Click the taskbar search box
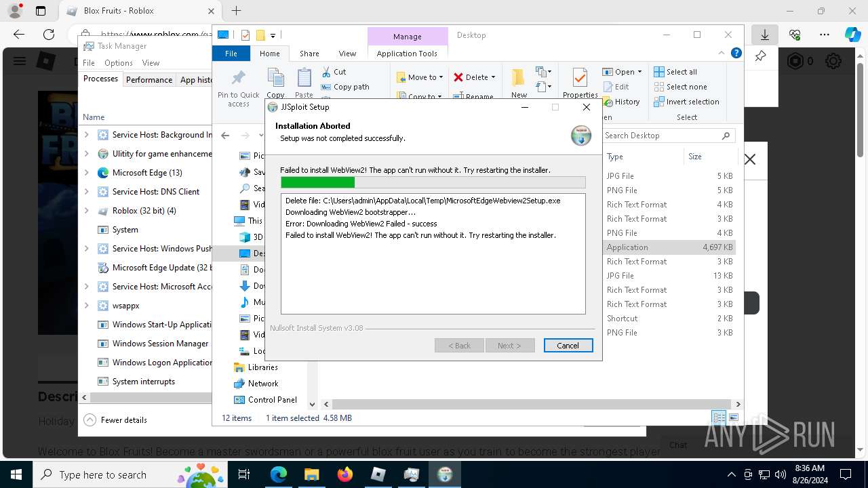Screen dimensions: 868x488 pos(131,474)
